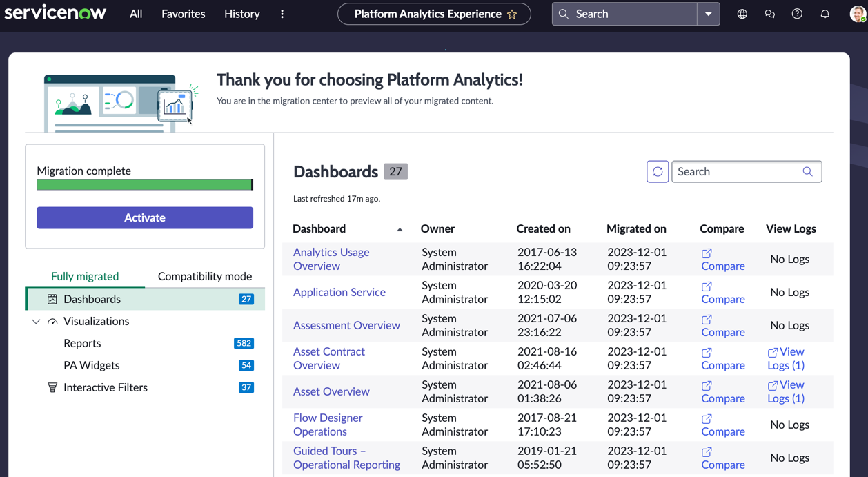Compare the Asset Contract Overview dashboard

pos(722,359)
